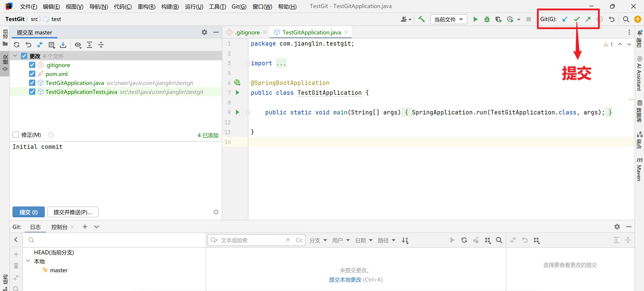
Task: Click the shelve changes download icon
Action: 63,45
